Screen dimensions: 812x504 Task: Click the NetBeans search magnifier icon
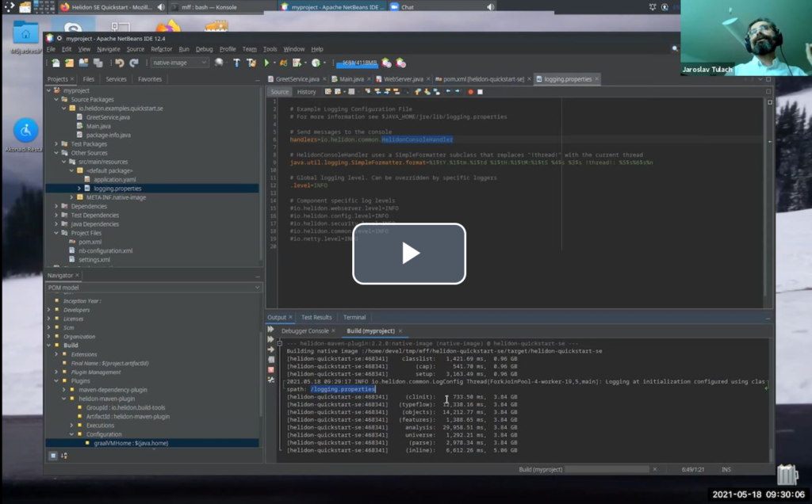(675, 48)
